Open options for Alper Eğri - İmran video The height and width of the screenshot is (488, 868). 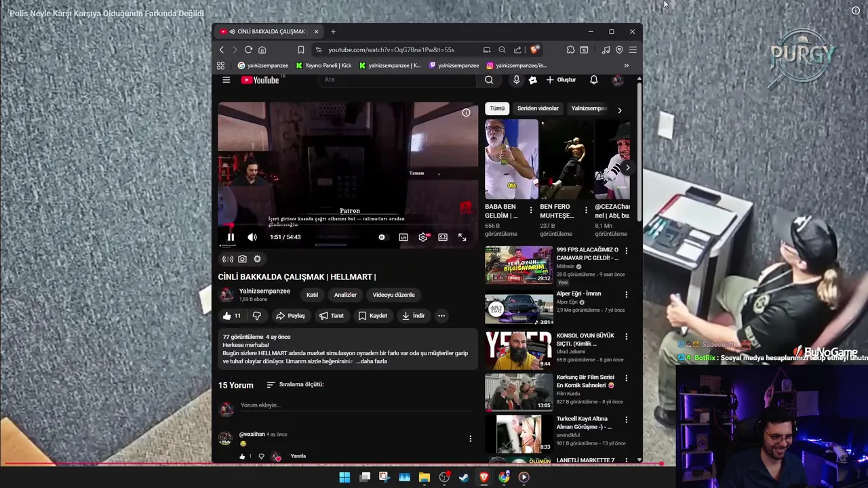[x=626, y=295]
